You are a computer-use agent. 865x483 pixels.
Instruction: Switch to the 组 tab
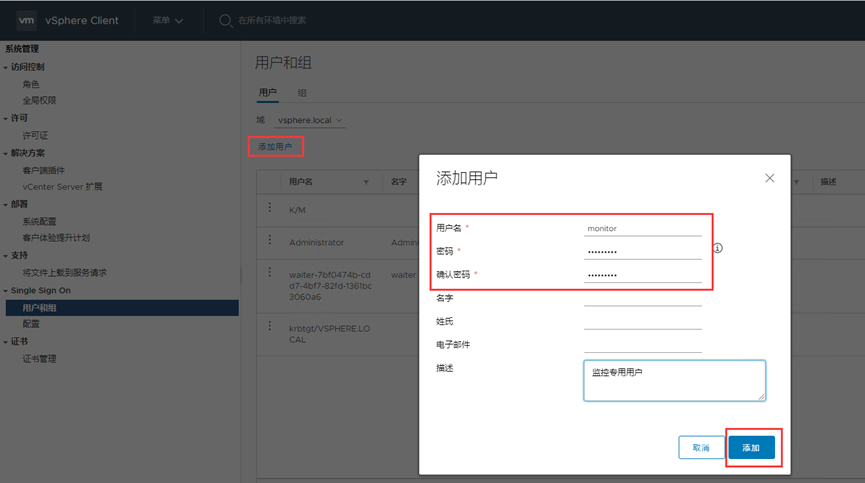(302, 93)
